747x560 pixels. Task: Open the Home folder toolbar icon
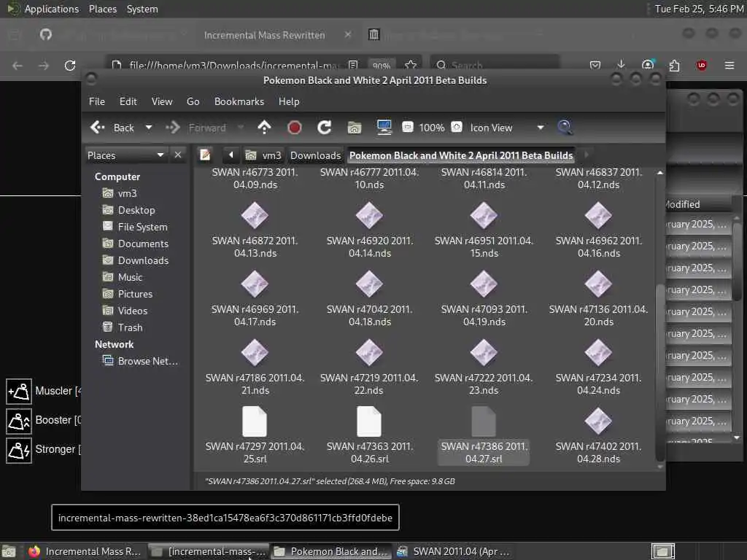point(355,127)
